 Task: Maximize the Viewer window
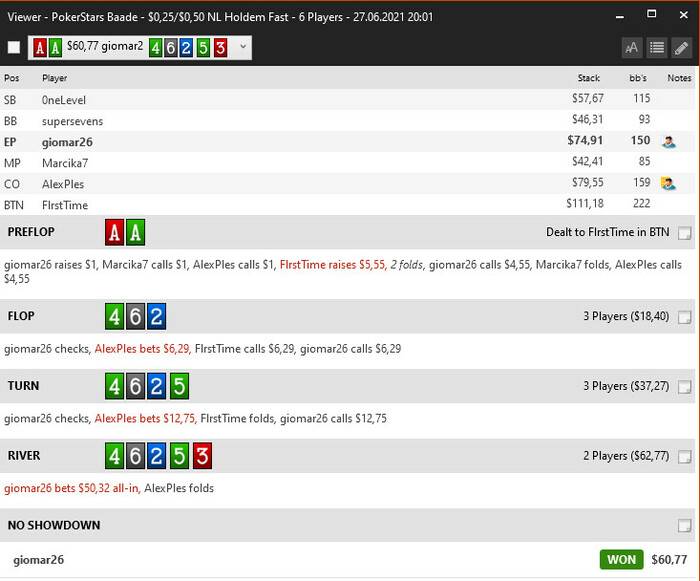click(x=652, y=14)
